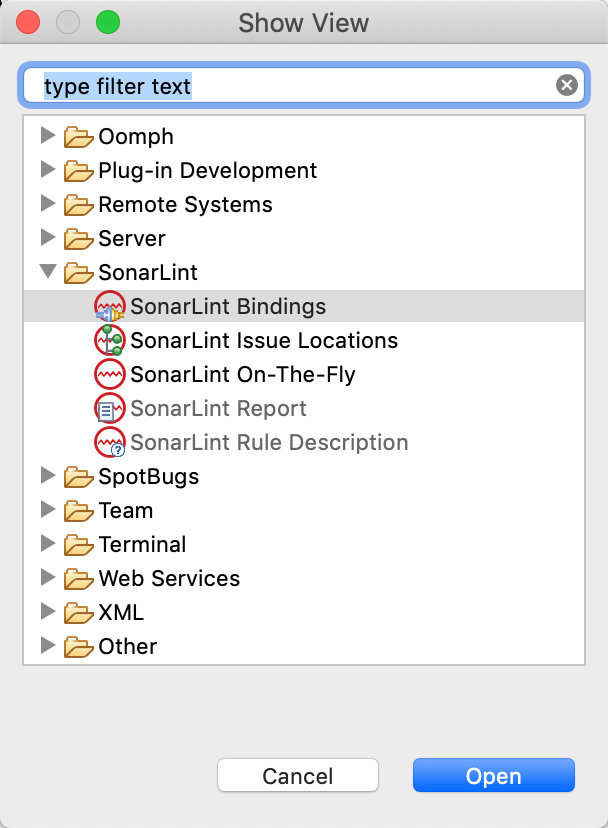Click the SonarLint Issue Locations icon

point(109,341)
